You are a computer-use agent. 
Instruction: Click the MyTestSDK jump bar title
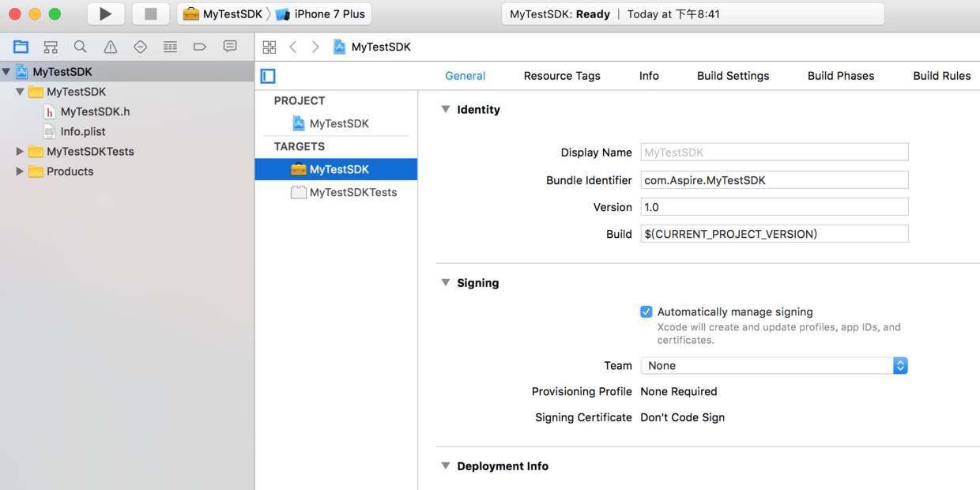click(381, 47)
